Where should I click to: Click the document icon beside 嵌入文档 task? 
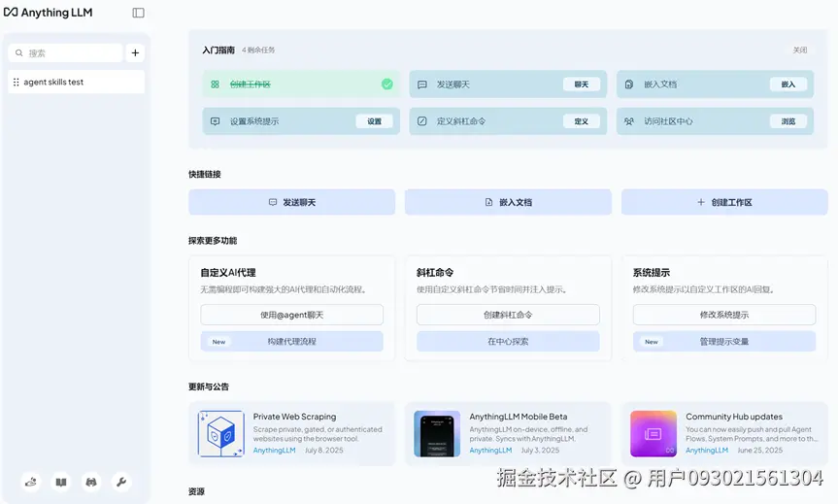pyautogui.click(x=629, y=84)
